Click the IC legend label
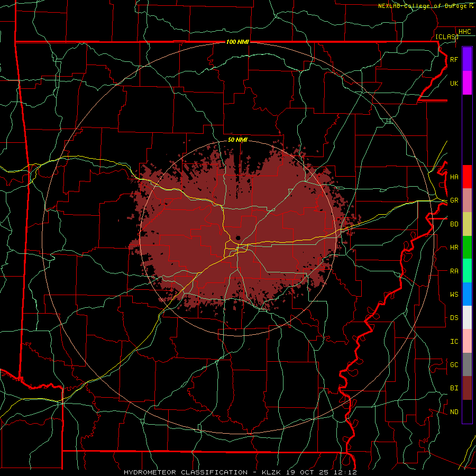 (454, 342)
